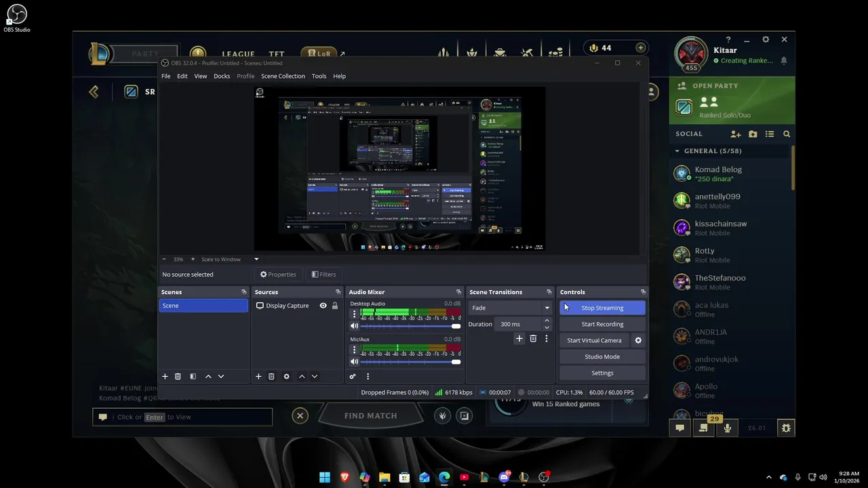Screen dimensions: 868x488
Task: Click Start Virtual Camera button
Action: coord(594,340)
